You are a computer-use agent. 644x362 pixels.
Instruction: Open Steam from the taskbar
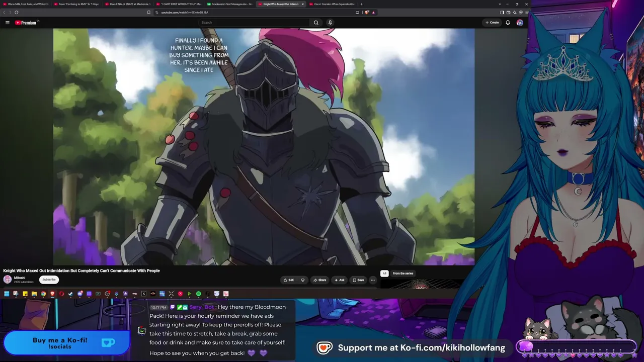pos(70,294)
